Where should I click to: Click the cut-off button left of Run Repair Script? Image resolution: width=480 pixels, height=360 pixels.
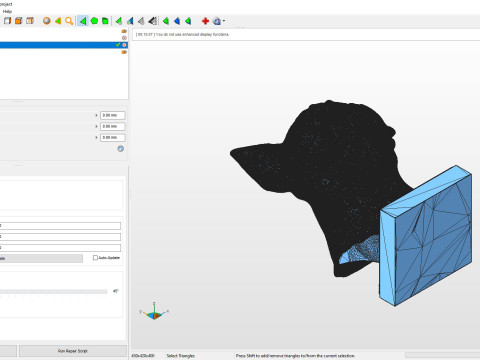coord(8,351)
